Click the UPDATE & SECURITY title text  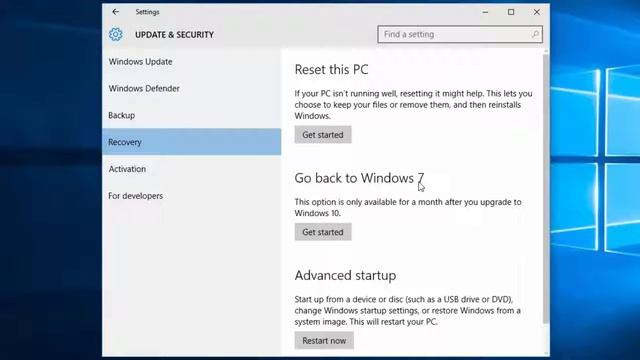(174, 35)
